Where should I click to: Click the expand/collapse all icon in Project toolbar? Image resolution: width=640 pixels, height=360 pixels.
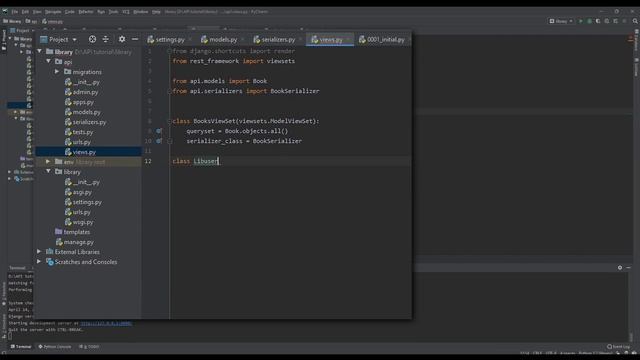point(106,39)
